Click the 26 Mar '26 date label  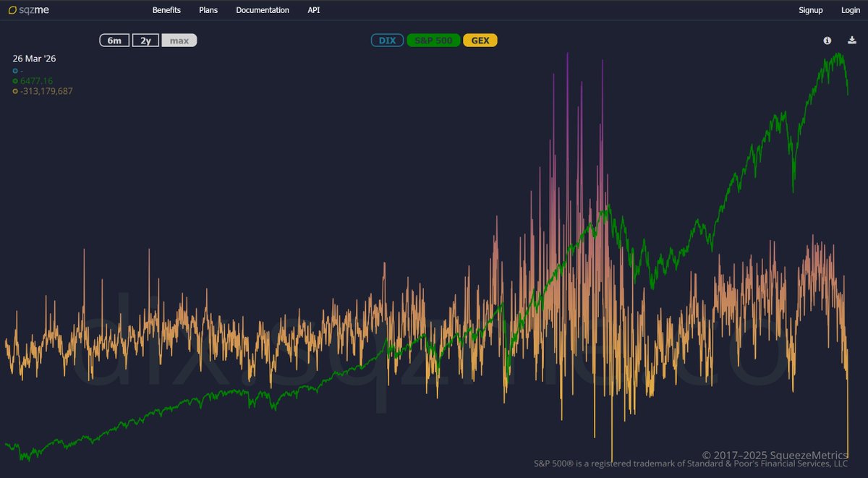[34, 59]
